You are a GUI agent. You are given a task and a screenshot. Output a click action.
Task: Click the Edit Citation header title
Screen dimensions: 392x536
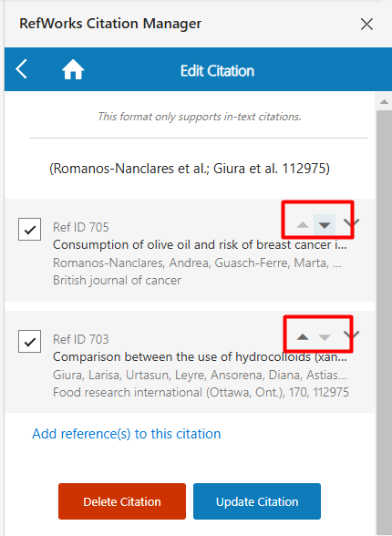217,71
